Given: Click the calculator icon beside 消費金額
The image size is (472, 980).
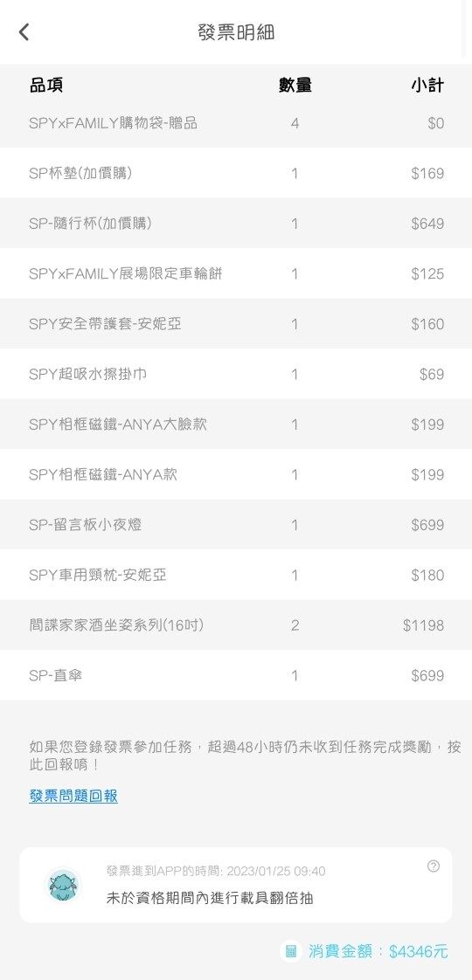Looking at the screenshot, I should pyautogui.click(x=291, y=951).
